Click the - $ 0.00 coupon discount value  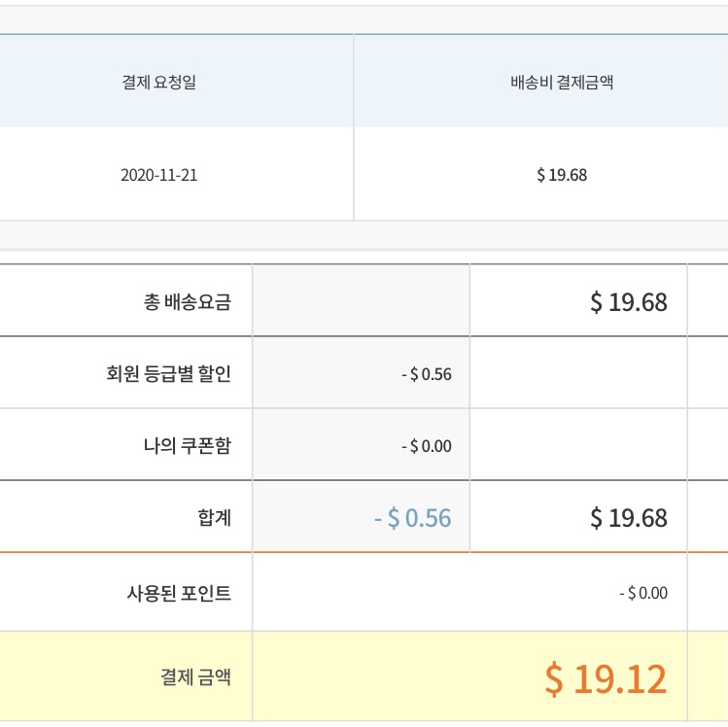[x=426, y=446]
